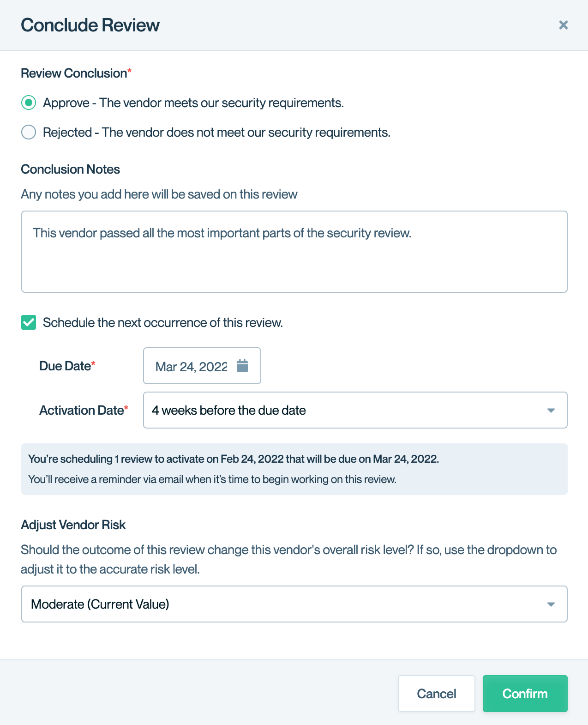Click the 'Approve - The vendor meets' label text
This screenshot has height=725, width=588.
[x=193, y=103]
